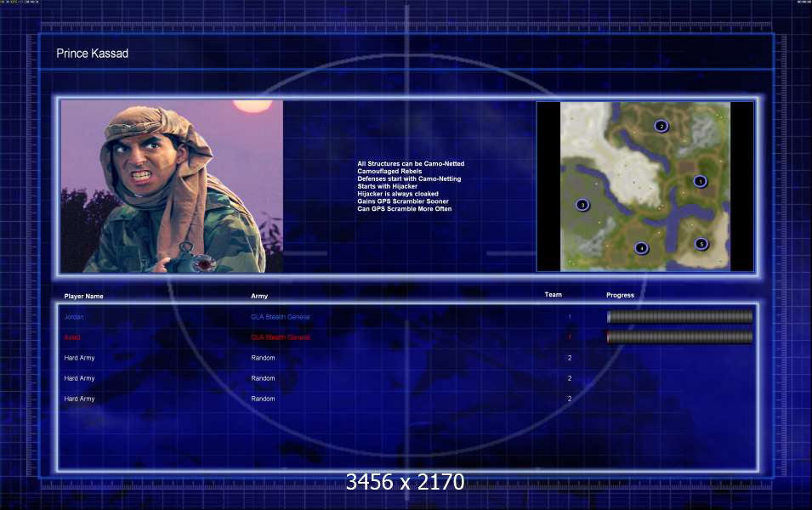Click 'Can GPS Scramble More Often' line
The width and height of the screenshot is (812, 510).
pyautogui.click(x=405, y=208)
